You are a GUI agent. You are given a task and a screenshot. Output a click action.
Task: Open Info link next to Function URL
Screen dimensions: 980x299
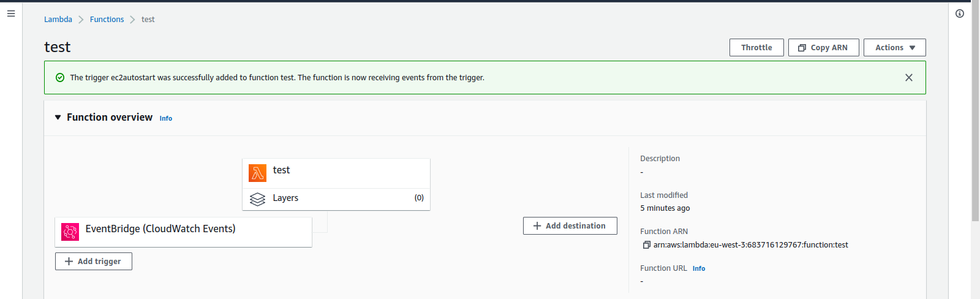699,268
